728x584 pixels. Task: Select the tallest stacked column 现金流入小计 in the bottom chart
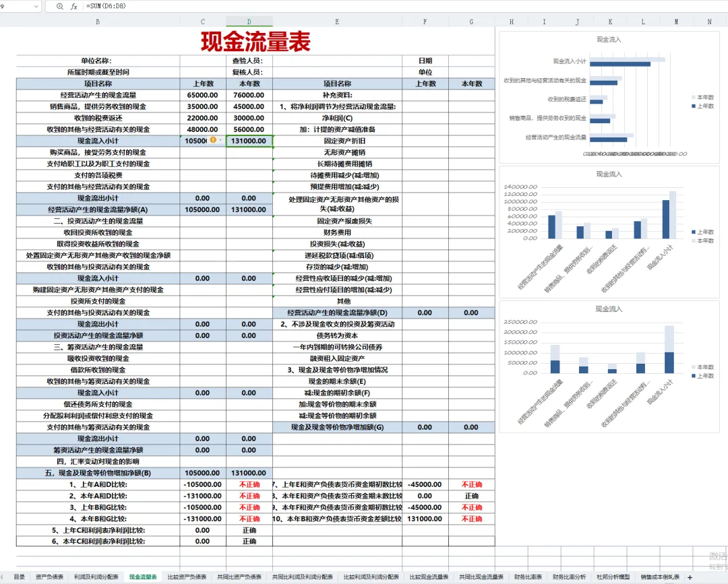(x=669, y=350)
